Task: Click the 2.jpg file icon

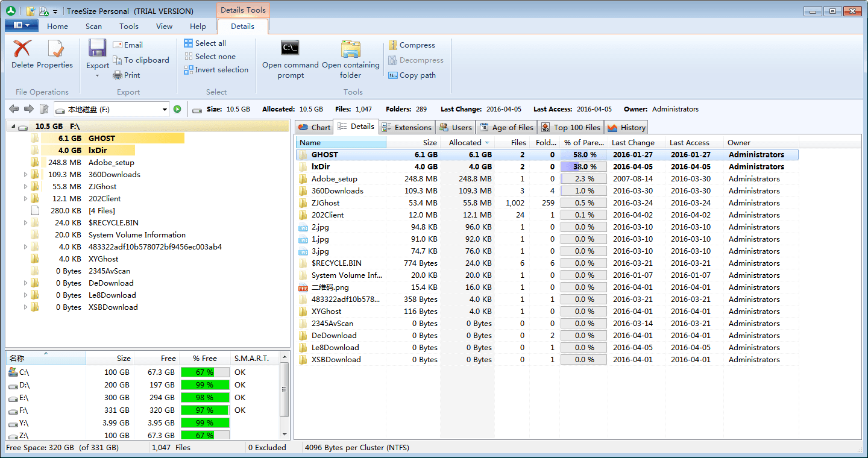Action: pyautogui.click(x=303, y=227)
